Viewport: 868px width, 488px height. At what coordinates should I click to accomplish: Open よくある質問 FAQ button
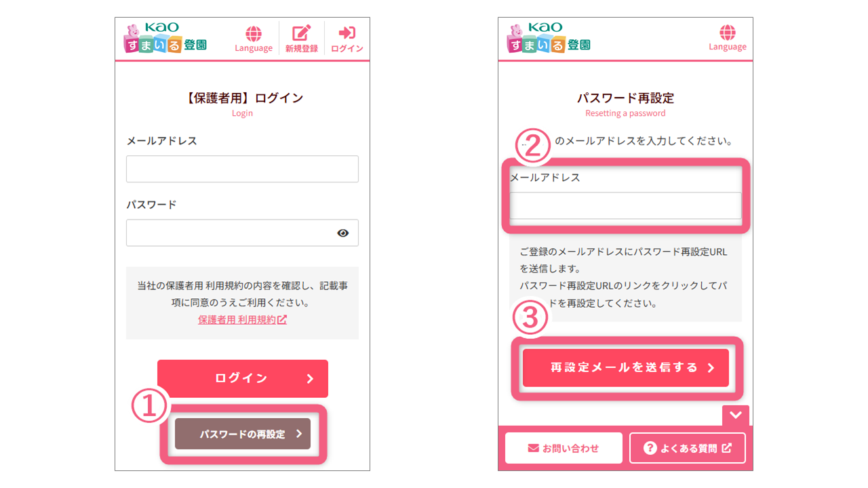[x=687, y=448]
